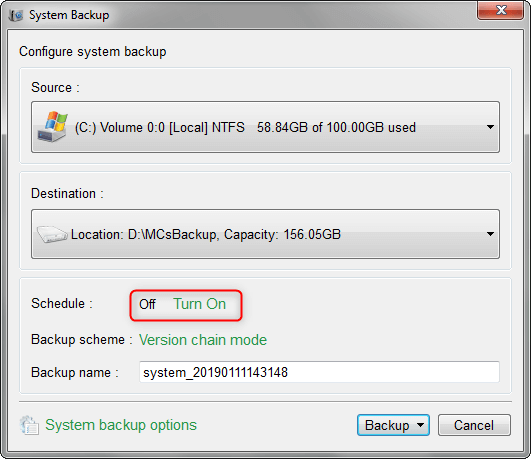
Task: Click the System backup options document icon
Action: [x=29, y=425]
